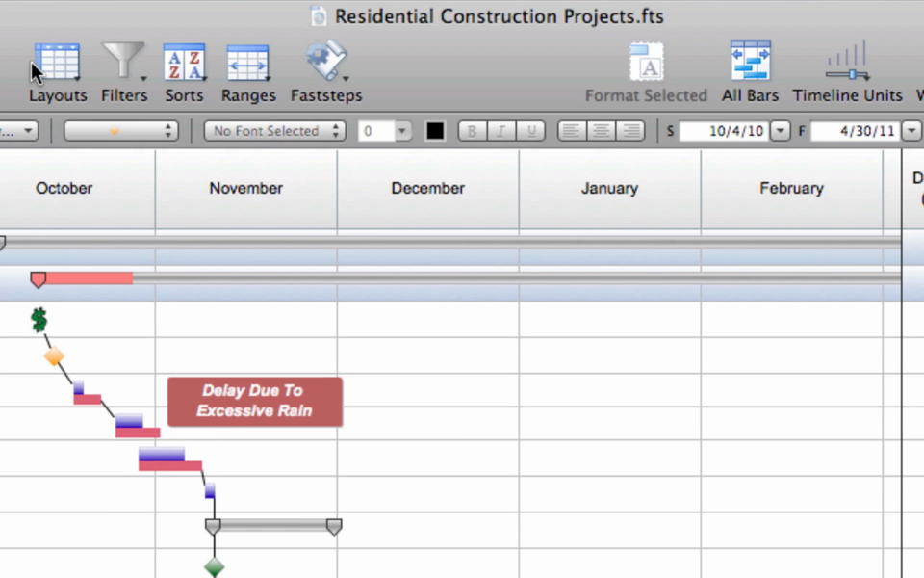924x578 pixels.
Task: Toggle italic text formatting
Action: point(500,131)
